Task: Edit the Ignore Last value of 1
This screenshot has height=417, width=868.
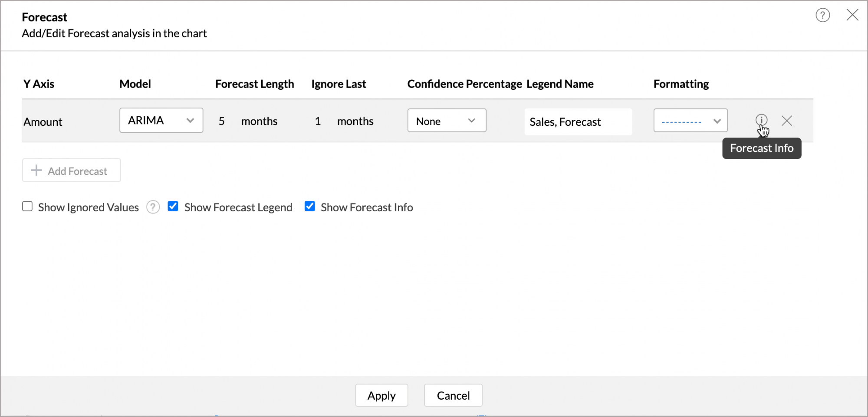Action: coord(318,121)
